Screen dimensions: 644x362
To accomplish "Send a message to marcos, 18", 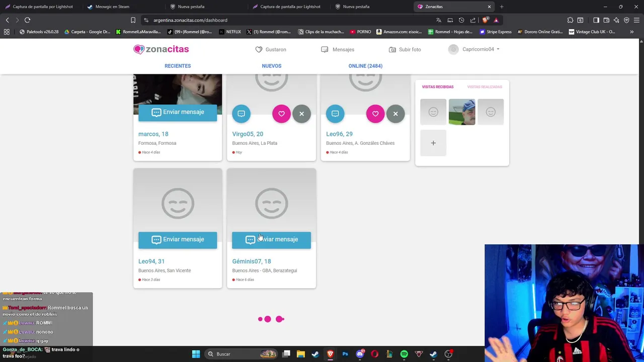I will click(x=178, y=112).
